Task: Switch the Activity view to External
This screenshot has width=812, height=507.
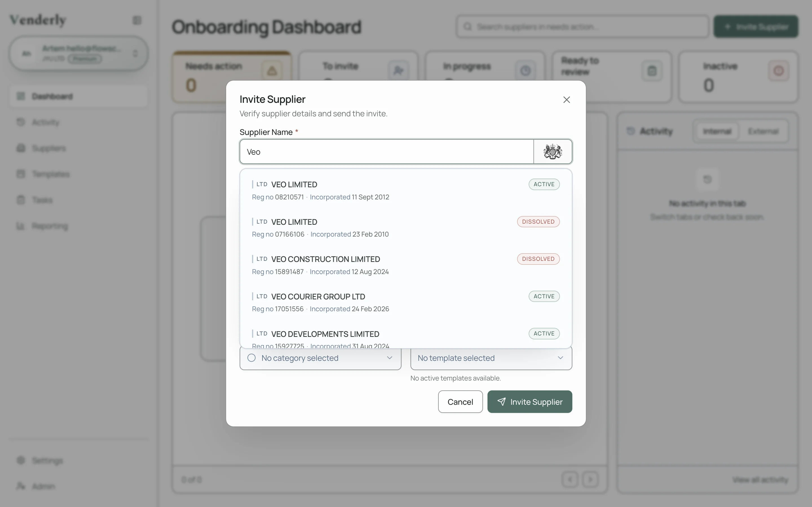Action: coord(764,131)
